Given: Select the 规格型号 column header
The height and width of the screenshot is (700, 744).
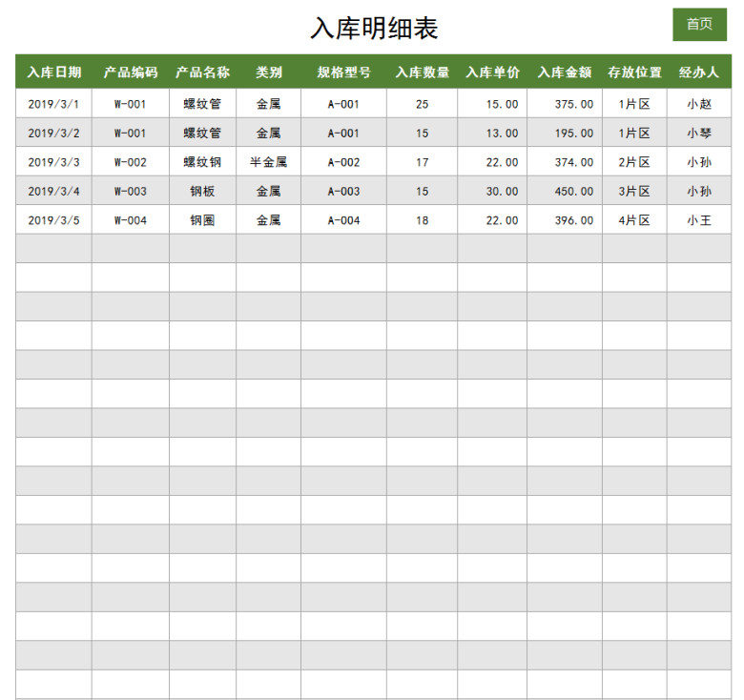Looking at the screenshot, I should (x=343, y=72).
